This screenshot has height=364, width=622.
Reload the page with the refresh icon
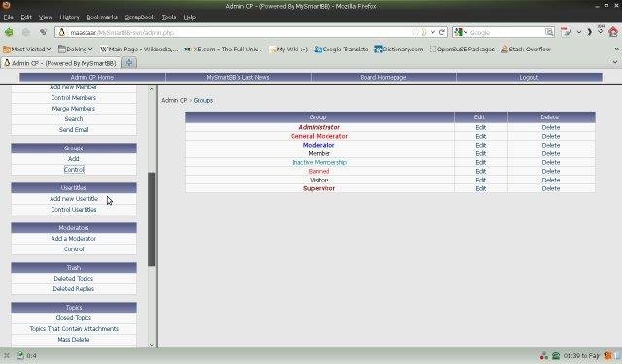[442, 32]
